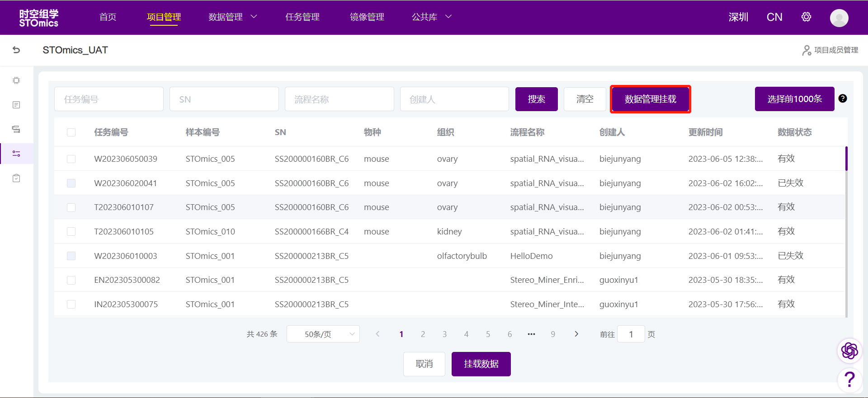Screen dimensions: 868x398
Task: Go to the 任务管理 menu
Action: point(302,17)
